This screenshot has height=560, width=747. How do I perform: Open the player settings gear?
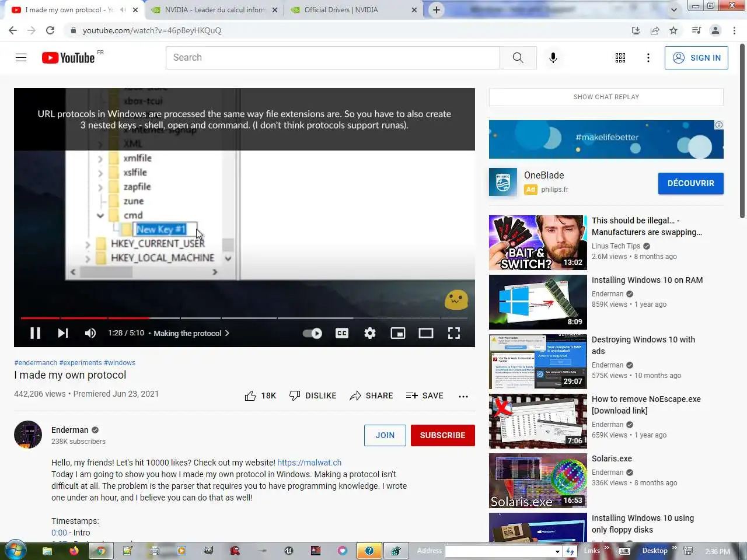pyautogui.click(x=370, y=333)
